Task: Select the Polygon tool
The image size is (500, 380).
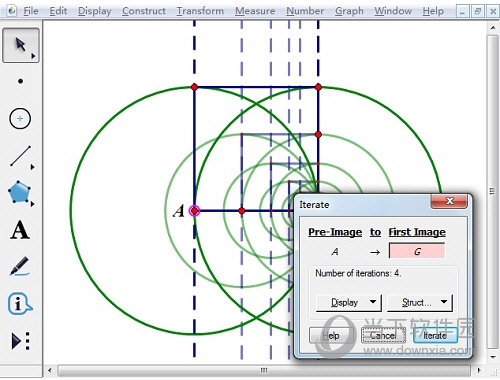Action: click(x=20, y=192)
